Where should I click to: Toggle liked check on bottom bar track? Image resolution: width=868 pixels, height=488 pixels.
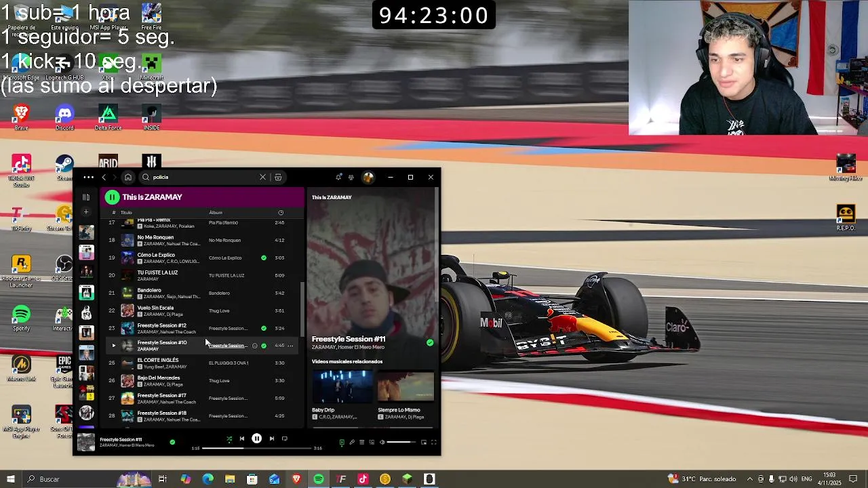[172, 442]
